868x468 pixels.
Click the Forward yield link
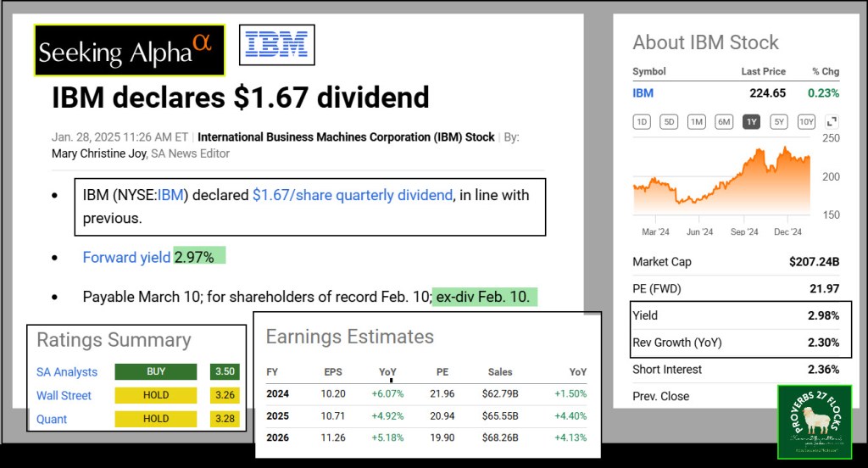pyautogui.click(x=126, y=257)
